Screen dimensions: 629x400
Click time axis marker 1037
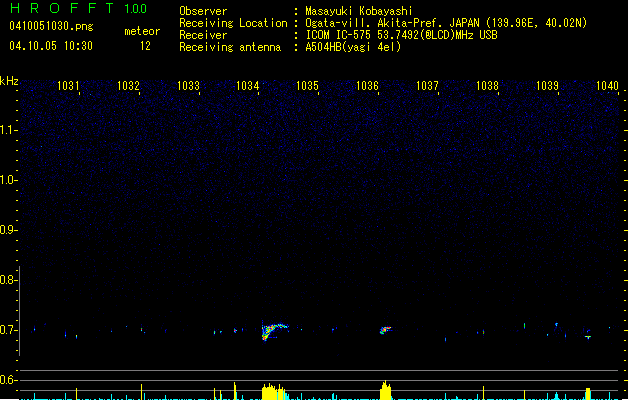point(427,86)
